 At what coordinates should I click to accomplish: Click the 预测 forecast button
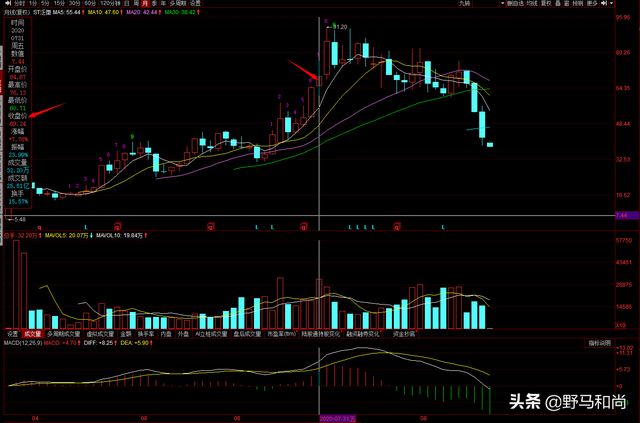click(x=578, y=3)
